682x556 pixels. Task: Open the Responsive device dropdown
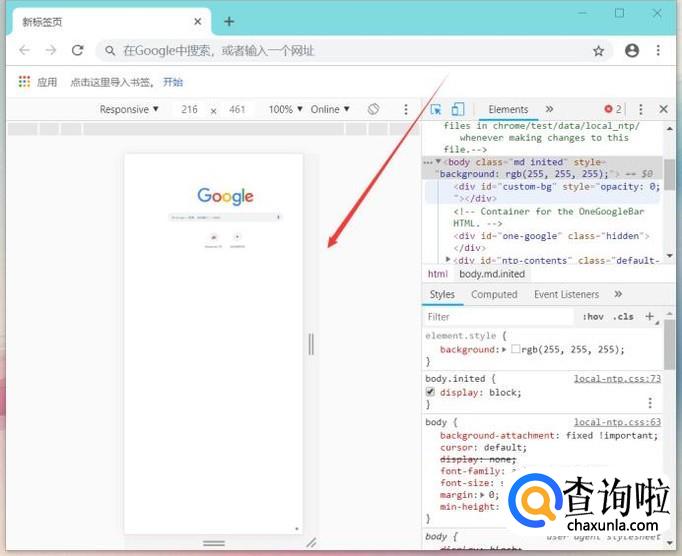coord(129,109)
